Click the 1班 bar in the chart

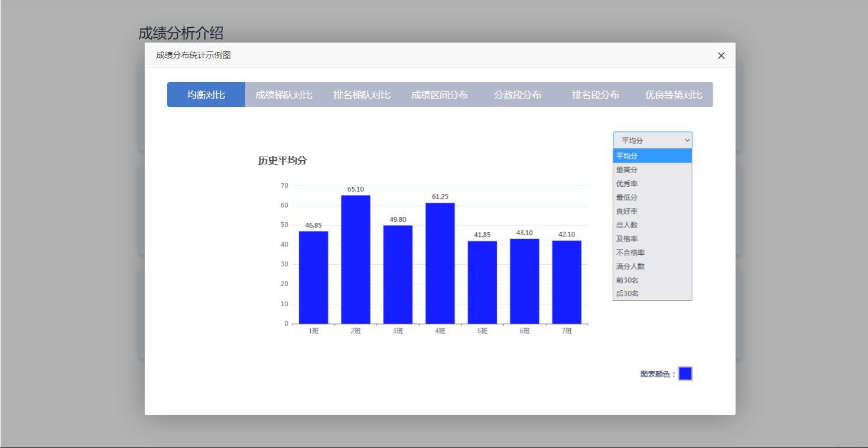(x=313, y=277)
